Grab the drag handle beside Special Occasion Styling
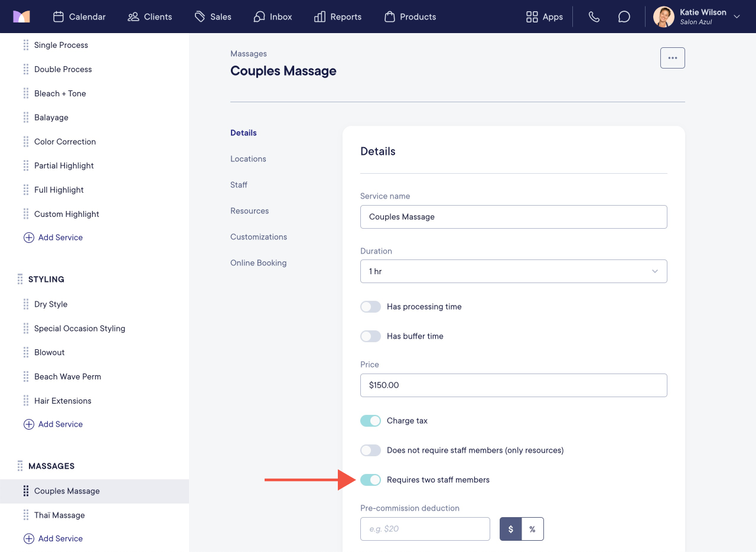Viewport: 756px width, 552px height. (x=26, y=329)
